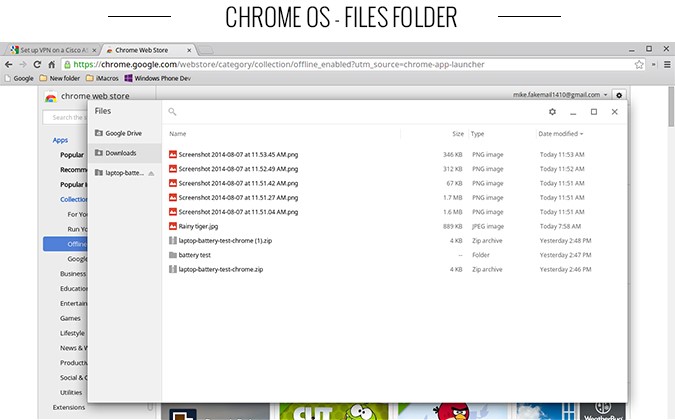Select the battery test folder
The height and width of the screenshot is (420, 675).
pos(194,255)
